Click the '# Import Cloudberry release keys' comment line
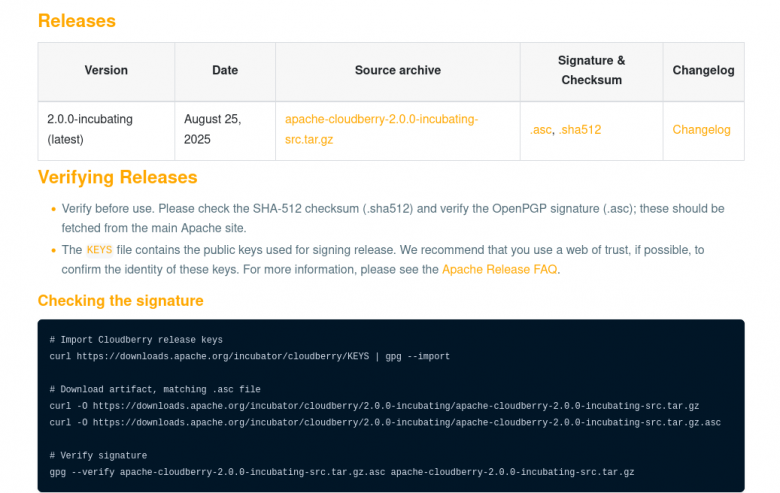780x493 pixels. 136,340
